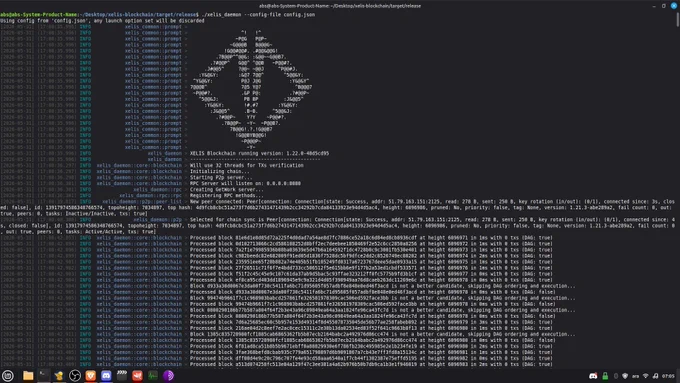Click the 'Initializing chain...' log line
Screen dimensions: 680x383
pyautogui.click(x=220, y=171)
